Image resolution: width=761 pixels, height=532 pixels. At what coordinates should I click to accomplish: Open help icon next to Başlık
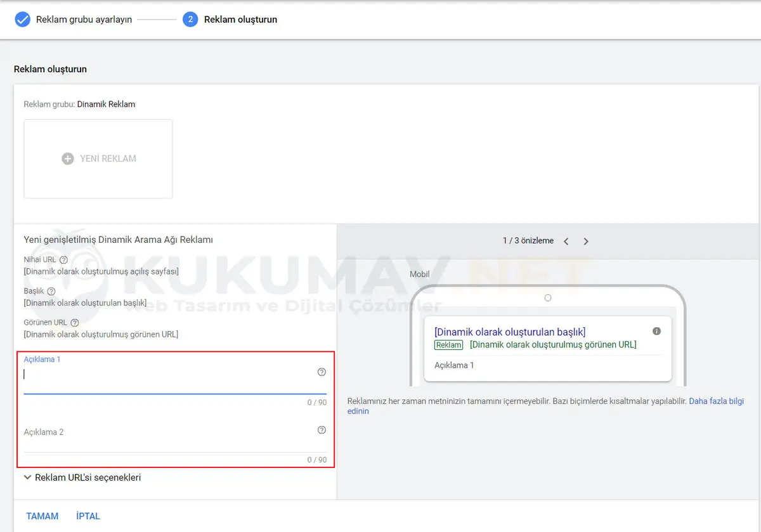[x=51, y=291]
